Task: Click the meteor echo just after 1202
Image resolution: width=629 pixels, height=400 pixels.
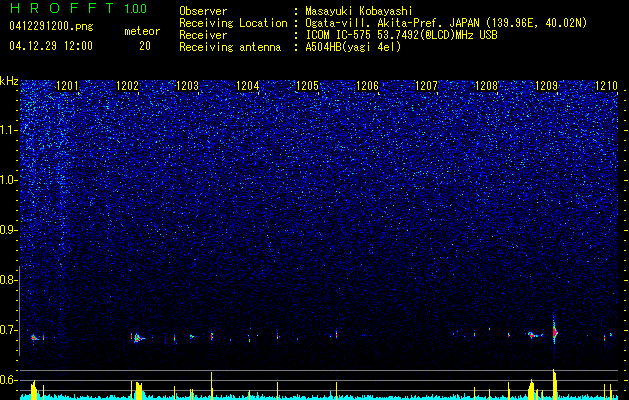Action: pyautogui.click(x=138, y=338)
